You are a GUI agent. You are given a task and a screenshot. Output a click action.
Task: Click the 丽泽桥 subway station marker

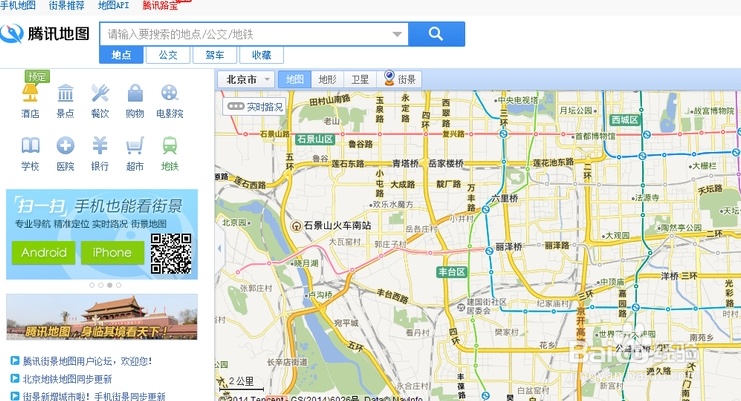coord(490,251)
